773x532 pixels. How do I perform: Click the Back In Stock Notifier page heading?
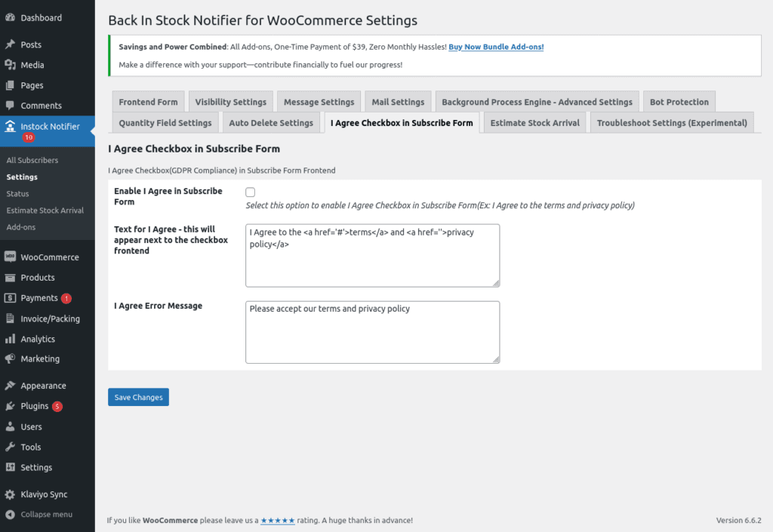click(x=263, y=20)
